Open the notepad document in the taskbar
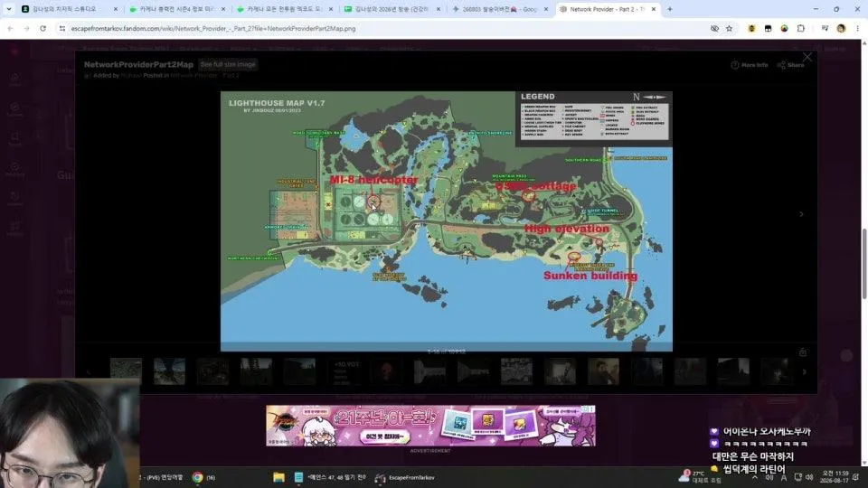Screen dimensions: 868x488 point(330,477)
